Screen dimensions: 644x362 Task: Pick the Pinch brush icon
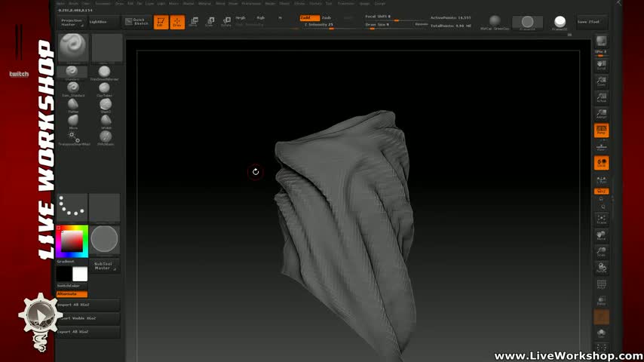click(105, 139)
